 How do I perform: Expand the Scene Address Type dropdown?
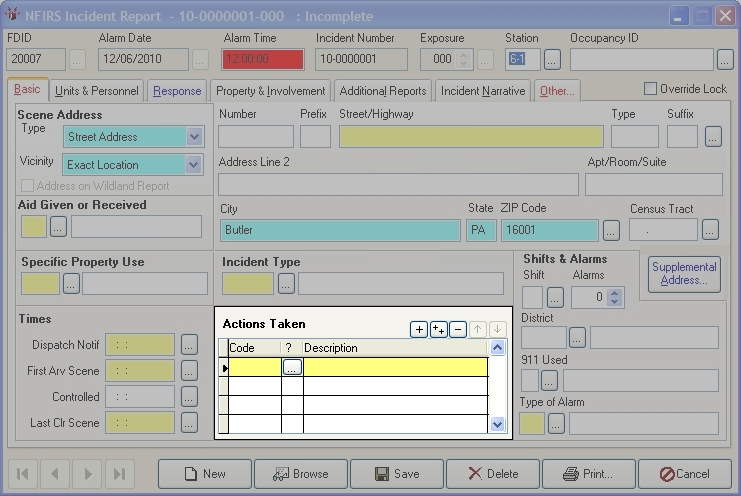coord(194,137)
